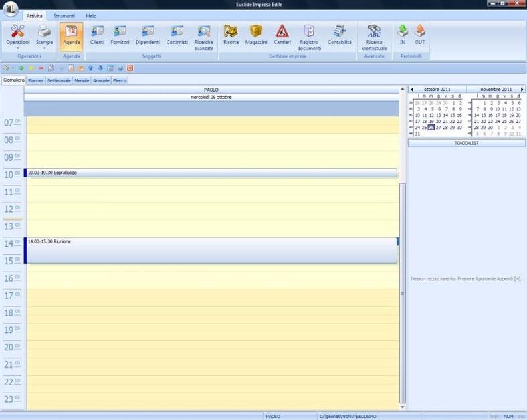Click the OUT protocol icon
527x420 pixels.
click(419, 35)
